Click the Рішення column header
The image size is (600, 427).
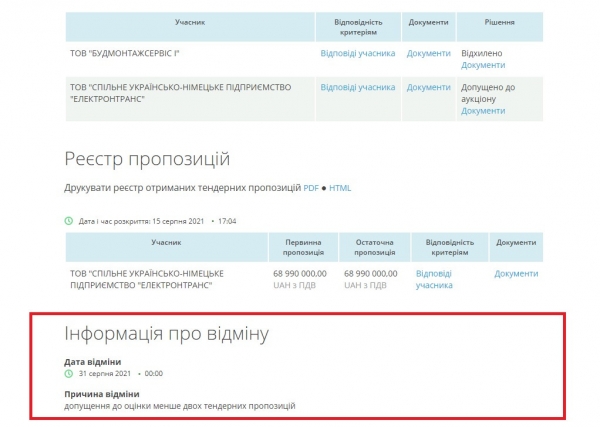500,21
